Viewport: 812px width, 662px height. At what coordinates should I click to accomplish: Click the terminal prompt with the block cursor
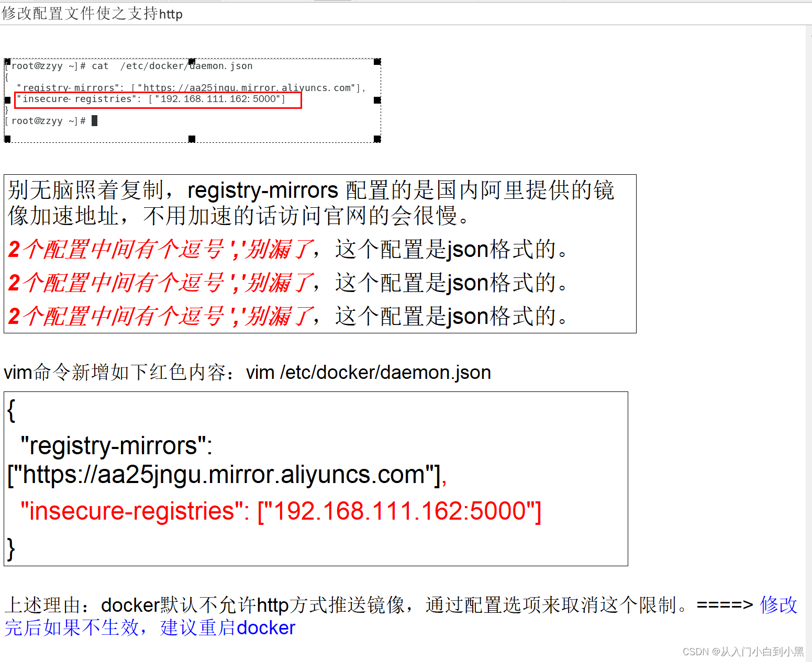click(52, 121)
